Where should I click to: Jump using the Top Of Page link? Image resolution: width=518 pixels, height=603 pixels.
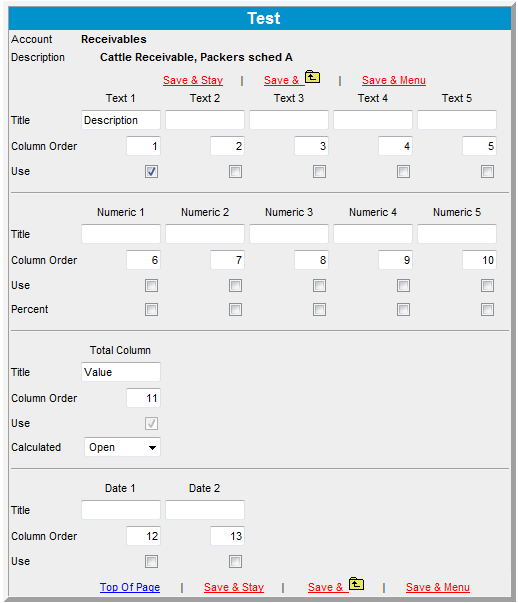point(130,587)
